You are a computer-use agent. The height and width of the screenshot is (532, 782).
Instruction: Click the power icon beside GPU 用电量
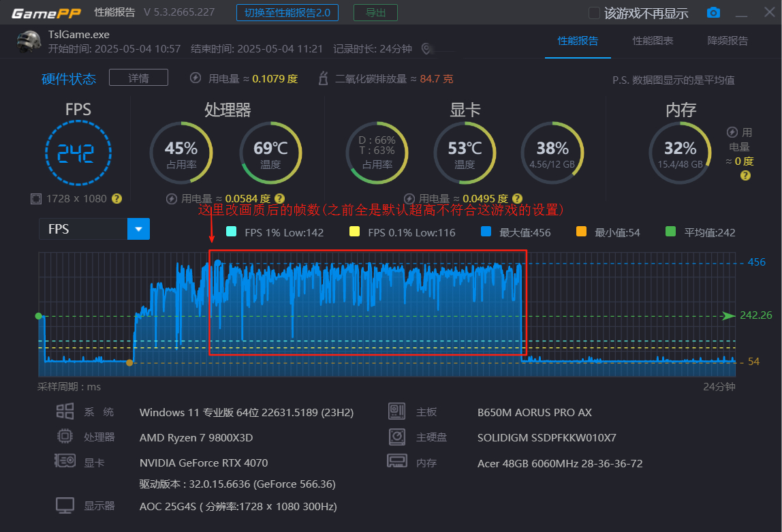[409, 199]
